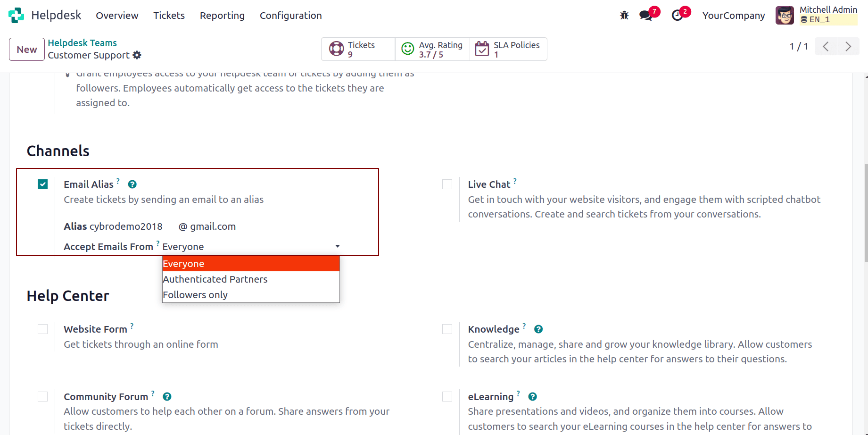Click the gear icon next to Customer Support
Viewport: 868px width, 435px height.
137,55
